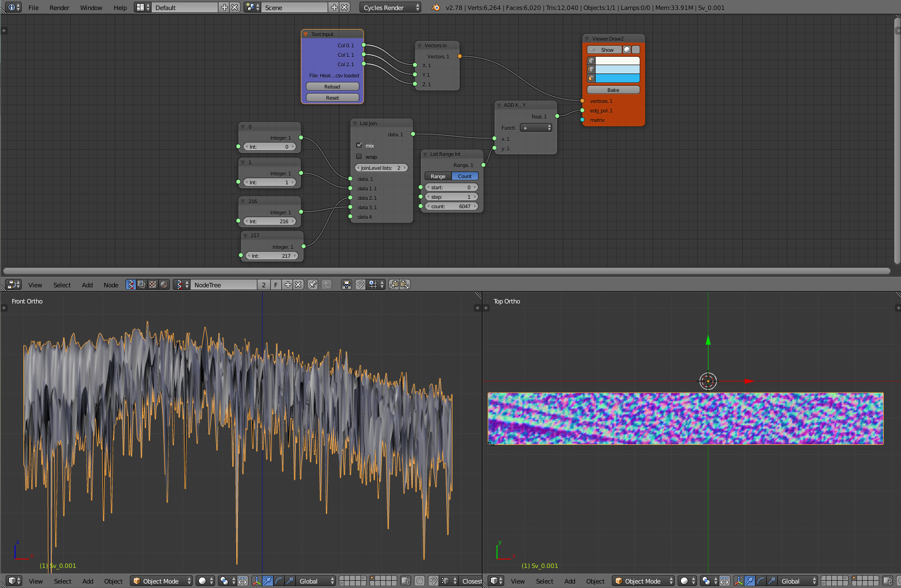The image size is (901, 588).
Task: Enable scale manipulator in Front Ortho view
Action: pyautogui.click(x=290, y=581)
